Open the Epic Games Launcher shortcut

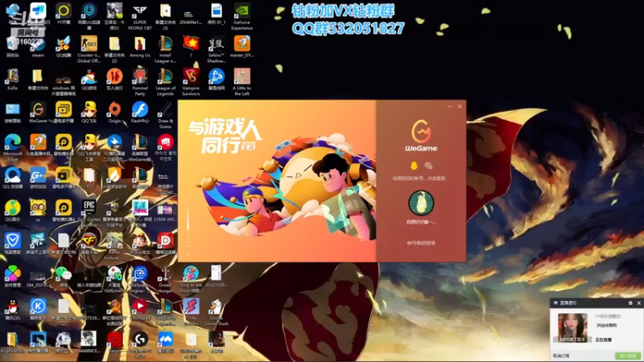[89, 213]
